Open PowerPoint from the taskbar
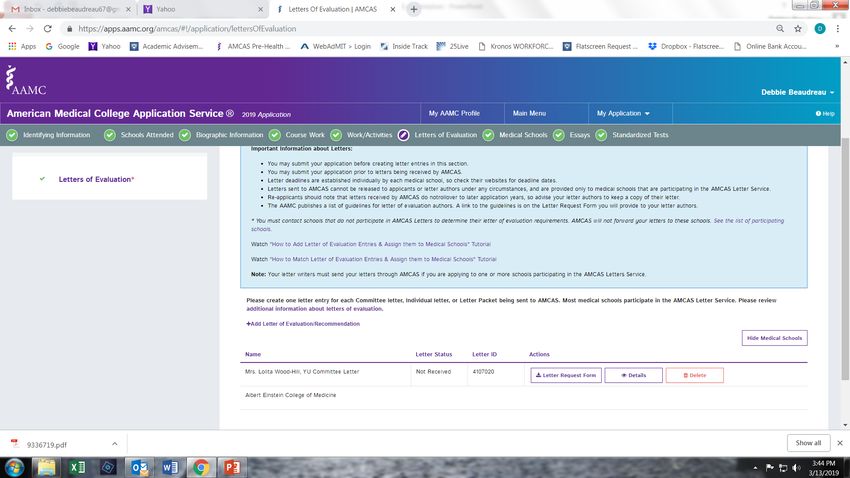This screenshot has height=478, width=850. [232, 467]
